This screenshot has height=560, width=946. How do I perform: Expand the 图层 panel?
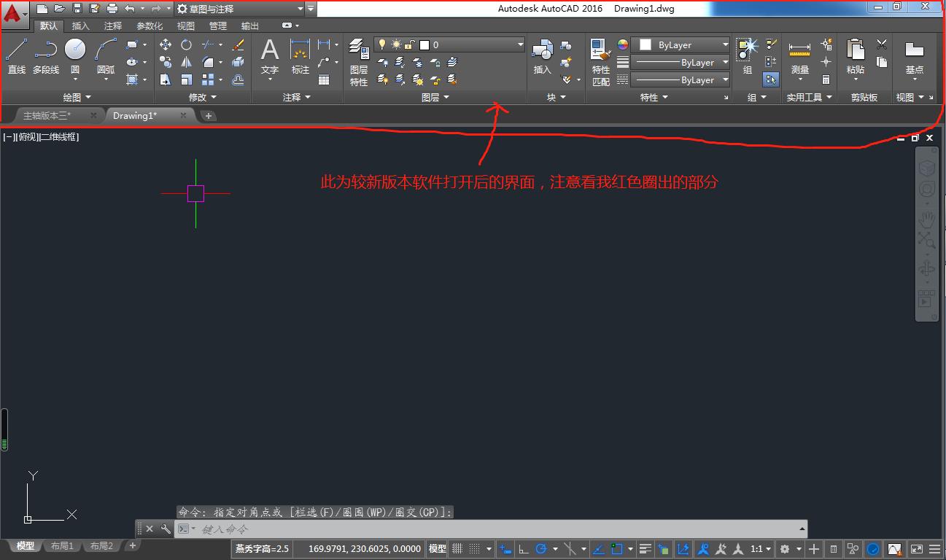click(x=435, y=97)
